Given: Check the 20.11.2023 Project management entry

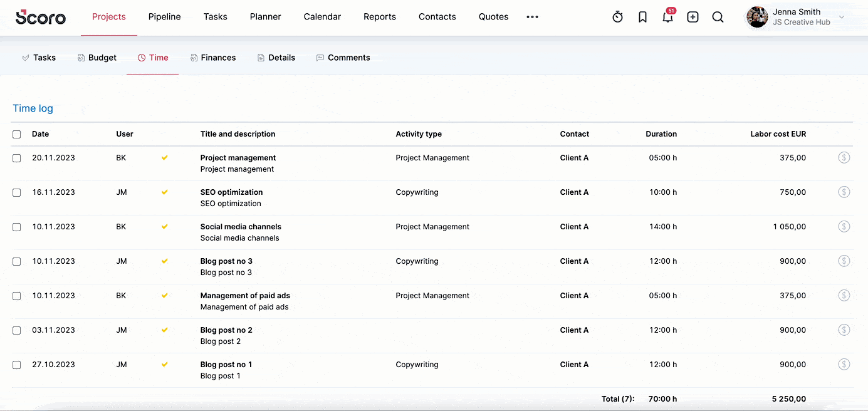Looking at the screenshot, I should [17, 158].
